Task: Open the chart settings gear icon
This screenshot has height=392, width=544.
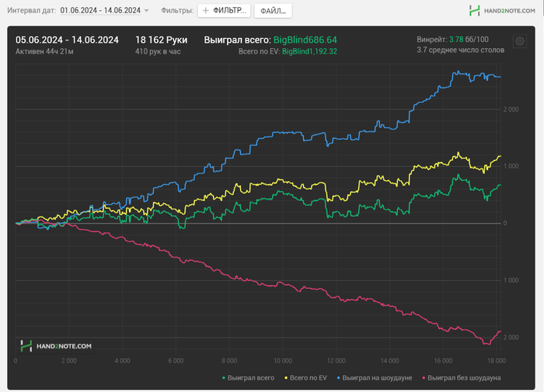Action: click(x=519, y=41)
